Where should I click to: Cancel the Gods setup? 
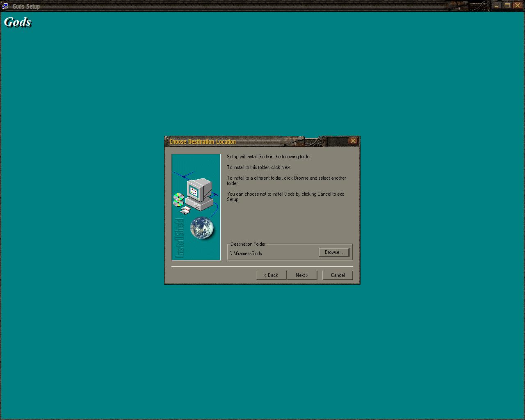click(338, 275)
